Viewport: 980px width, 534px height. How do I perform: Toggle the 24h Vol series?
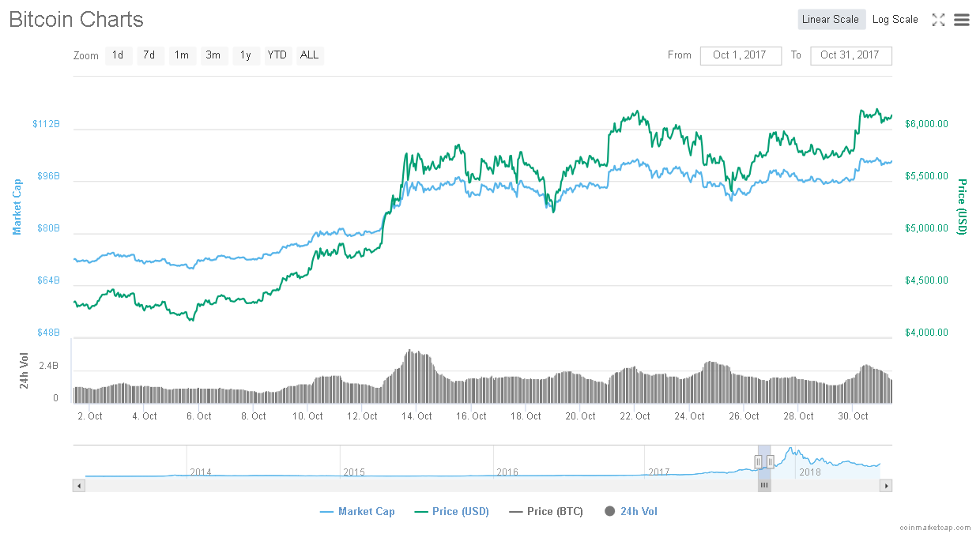[631, 511]
